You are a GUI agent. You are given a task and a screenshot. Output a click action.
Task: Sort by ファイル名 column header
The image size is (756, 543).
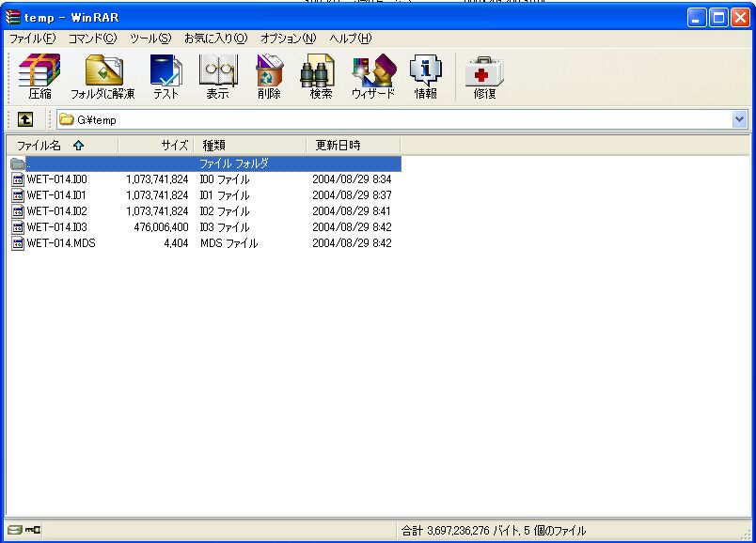pos(62,145)
